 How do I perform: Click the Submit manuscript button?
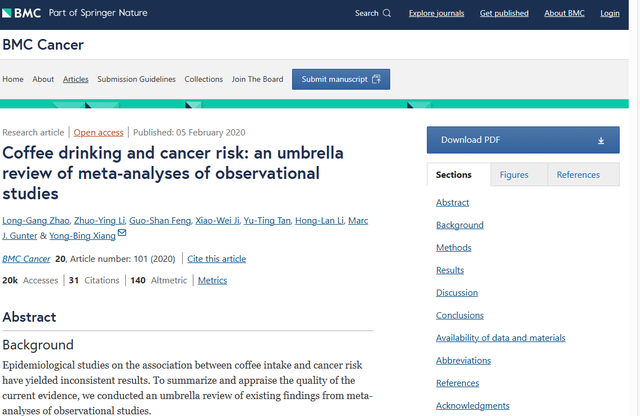(341, 79)
